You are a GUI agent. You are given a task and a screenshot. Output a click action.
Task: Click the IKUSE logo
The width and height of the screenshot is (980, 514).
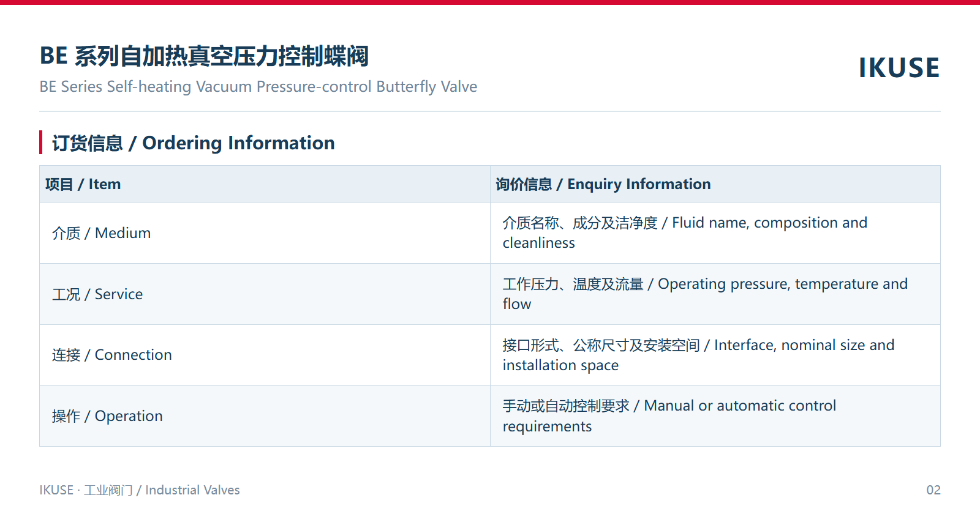(x=899, y=68)
